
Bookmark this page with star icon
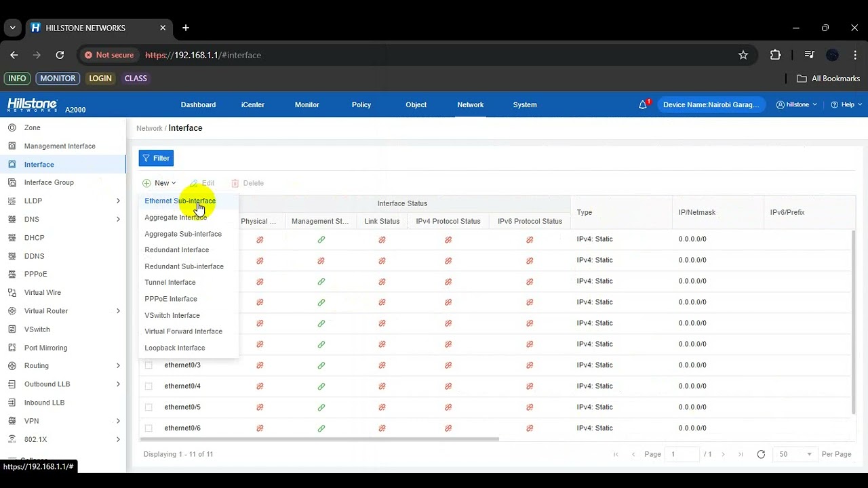(x=743, y=55)
